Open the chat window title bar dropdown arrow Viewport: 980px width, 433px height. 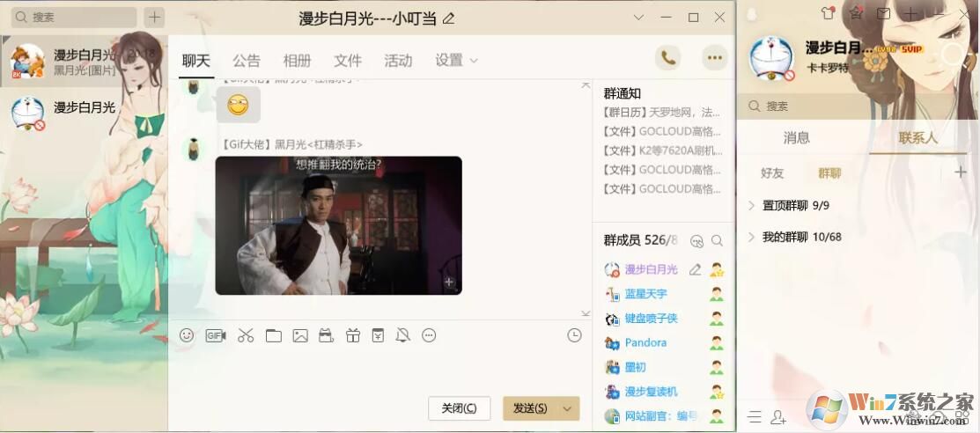tap(638, 18)
